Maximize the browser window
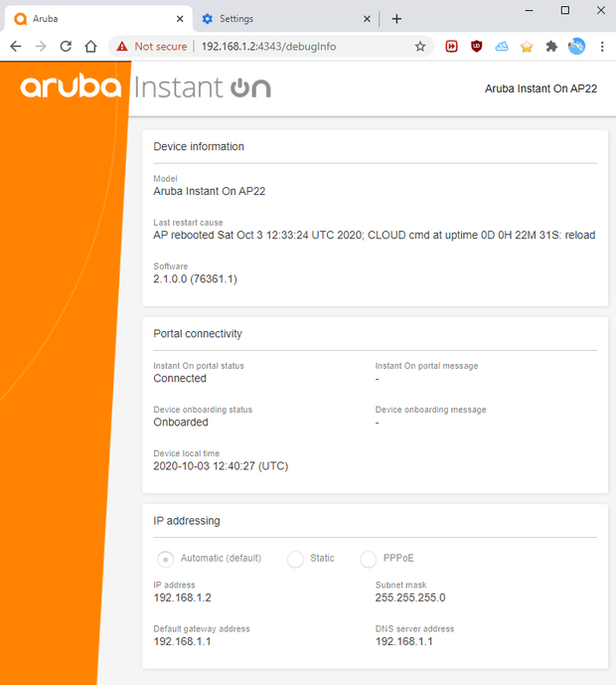 click(x=565, y=10)
